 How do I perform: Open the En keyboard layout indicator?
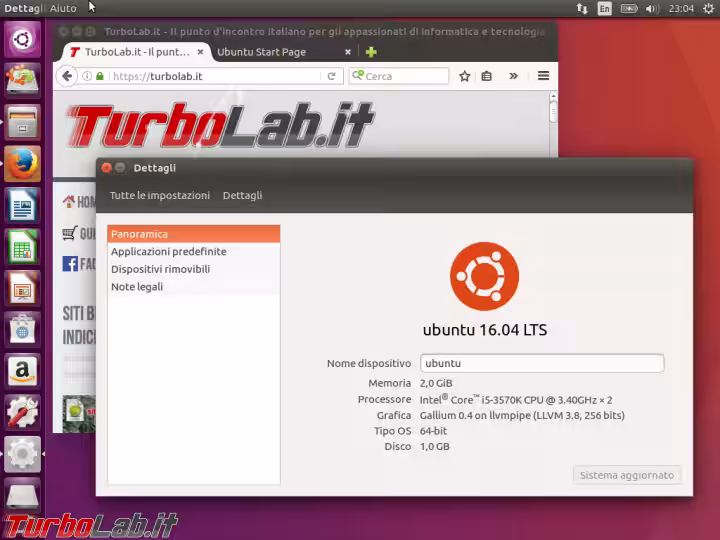pos(604,8)
